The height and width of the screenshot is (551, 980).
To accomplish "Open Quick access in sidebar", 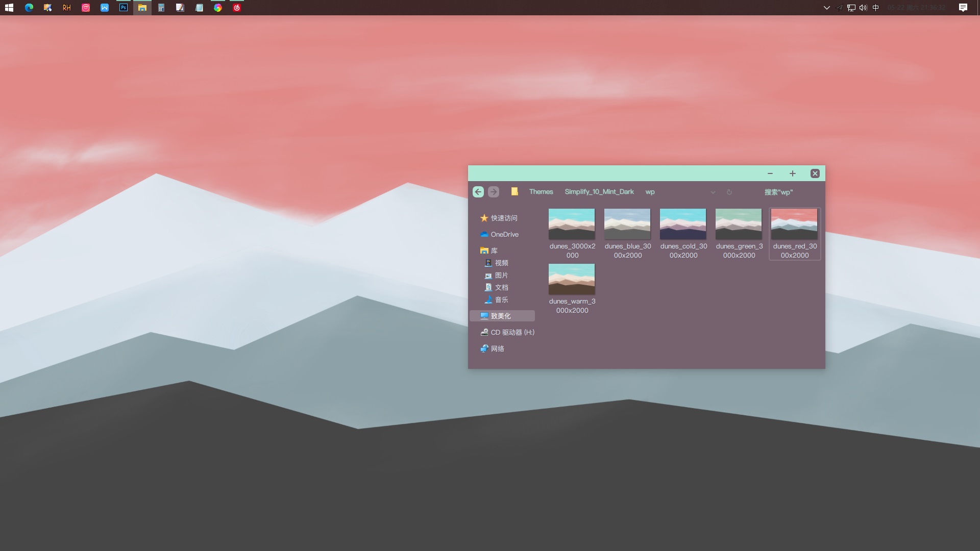I will tap(499, 218).
